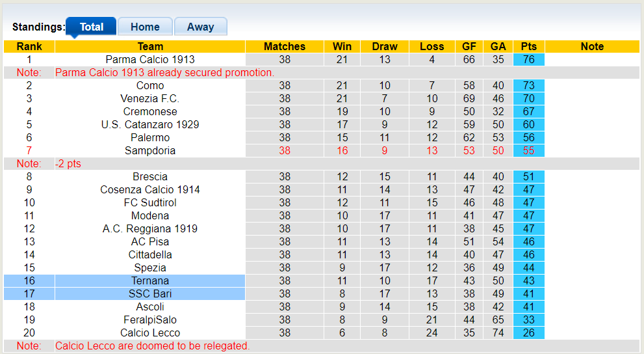Viewport: 644px width, 354px height.
Task: Open the Brescia team link
Action: (150, 176)
